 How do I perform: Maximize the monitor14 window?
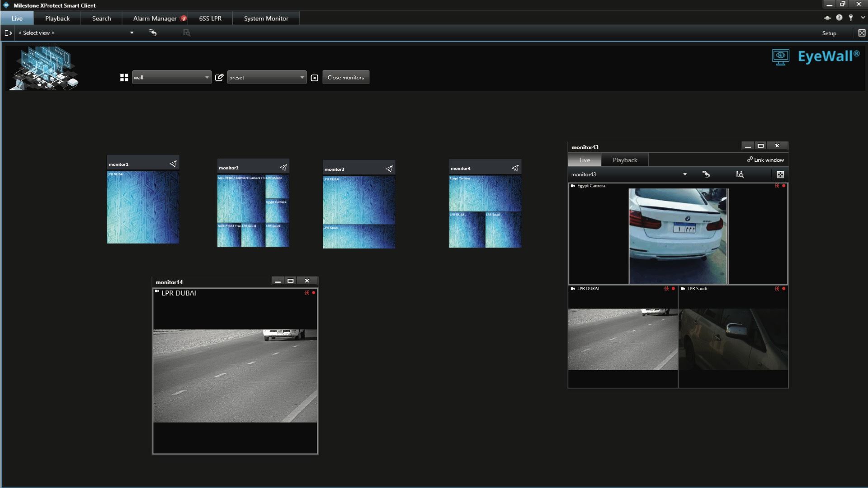291,281
